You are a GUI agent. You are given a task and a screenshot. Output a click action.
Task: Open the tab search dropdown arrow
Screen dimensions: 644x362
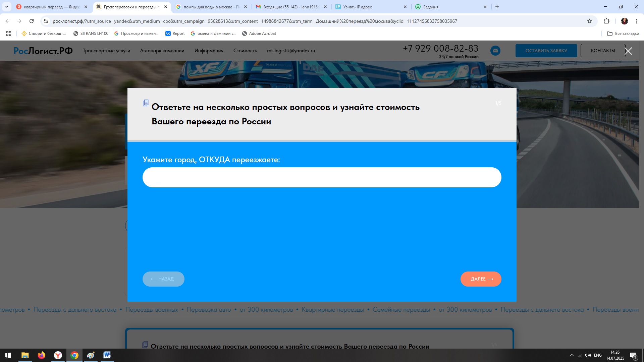(x=6, y=7)
